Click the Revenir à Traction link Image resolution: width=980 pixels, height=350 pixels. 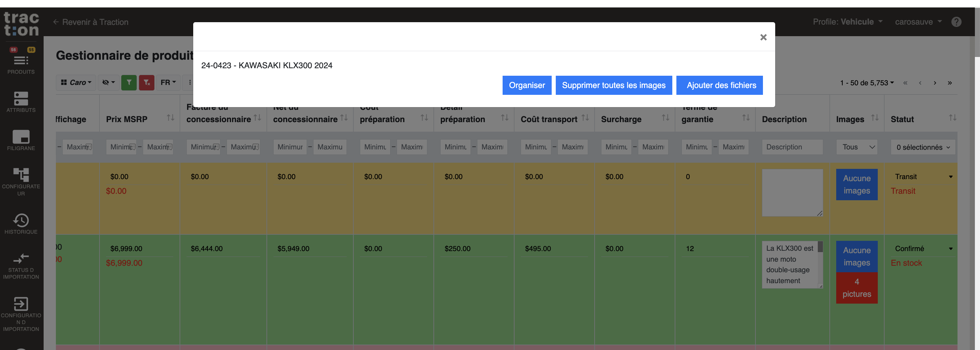coord(91,22)
